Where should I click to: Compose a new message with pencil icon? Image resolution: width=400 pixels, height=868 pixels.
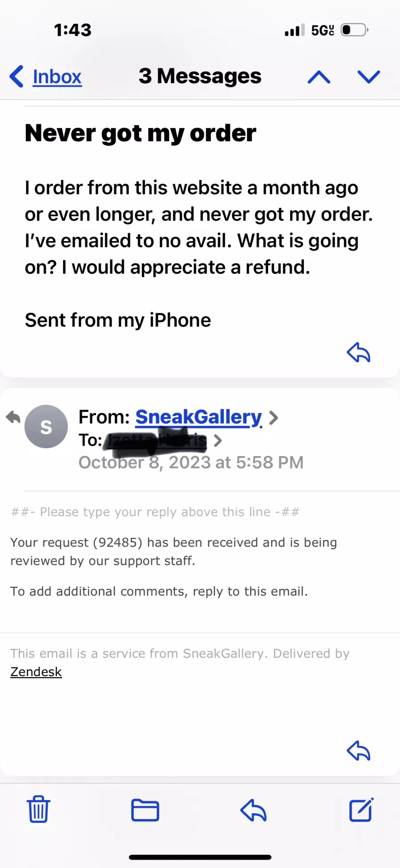click(x=361, y=810)
